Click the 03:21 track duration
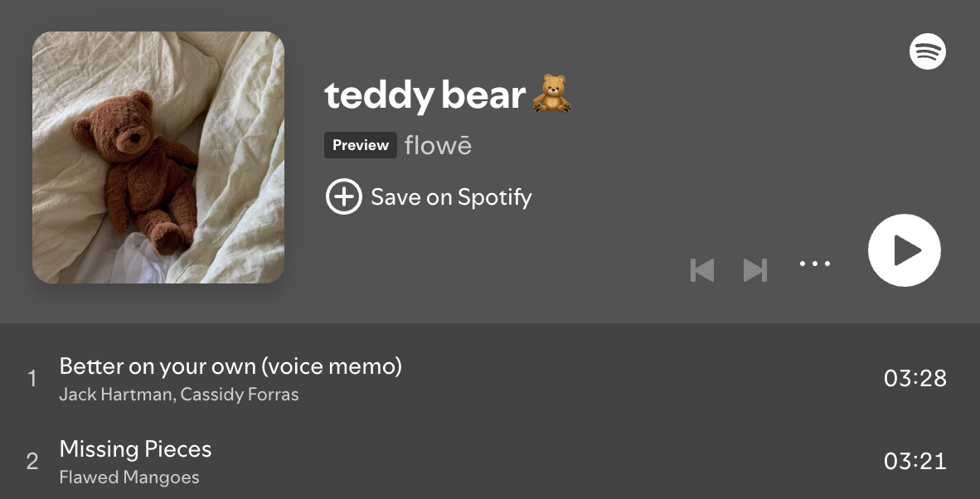 [915, 462]
